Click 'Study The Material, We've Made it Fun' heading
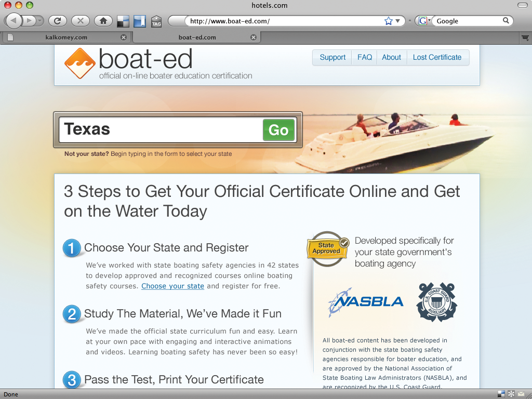This screenshot has width=532, height=399. point(183,313)
